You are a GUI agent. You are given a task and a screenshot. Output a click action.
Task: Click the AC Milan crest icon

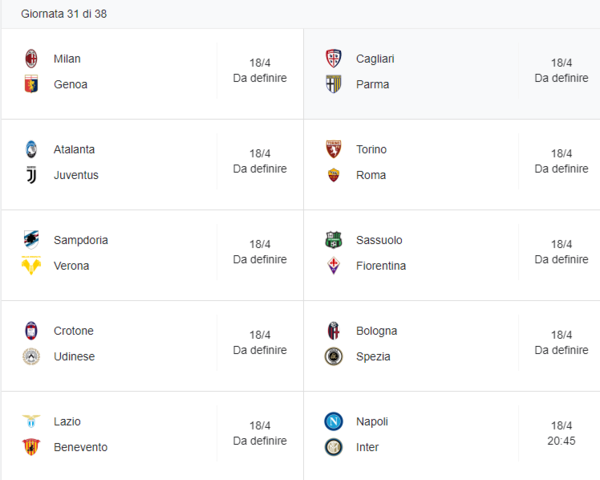(31, 59)
